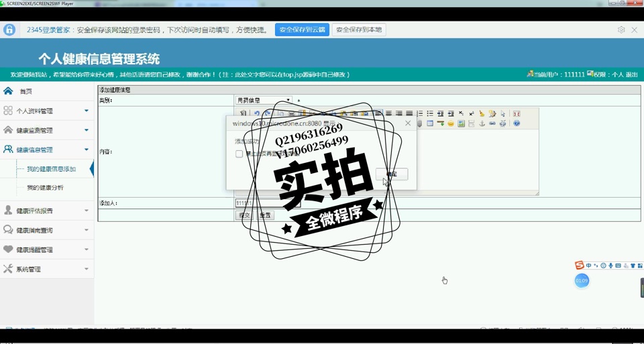Click the blue 安全保存到云端 button
644x344 pixels.
click(x=302, y=30)
